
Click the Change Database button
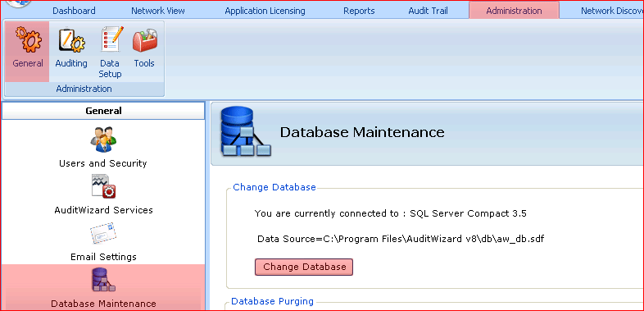(304, 267)
